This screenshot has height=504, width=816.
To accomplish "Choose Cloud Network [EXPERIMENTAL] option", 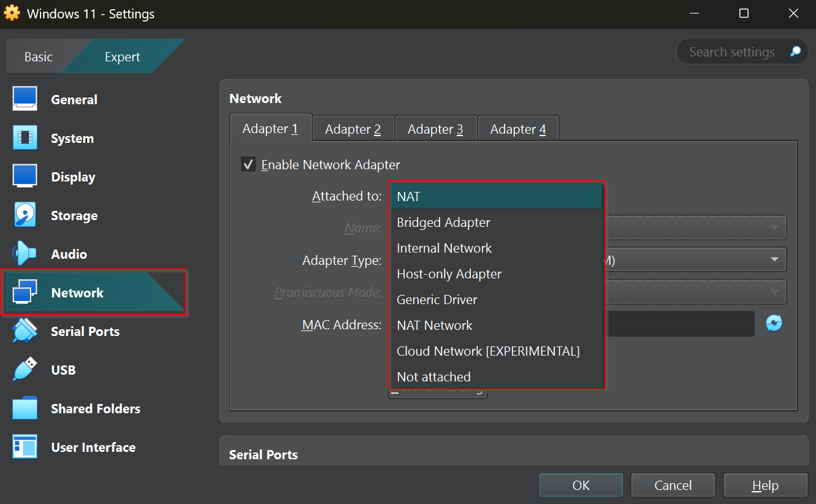I will coord(497,351).
